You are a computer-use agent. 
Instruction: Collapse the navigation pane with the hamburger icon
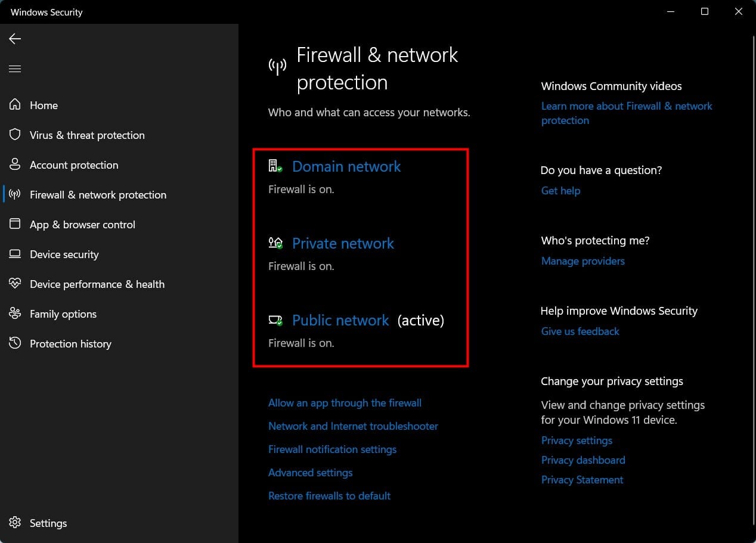pos(15,69)
